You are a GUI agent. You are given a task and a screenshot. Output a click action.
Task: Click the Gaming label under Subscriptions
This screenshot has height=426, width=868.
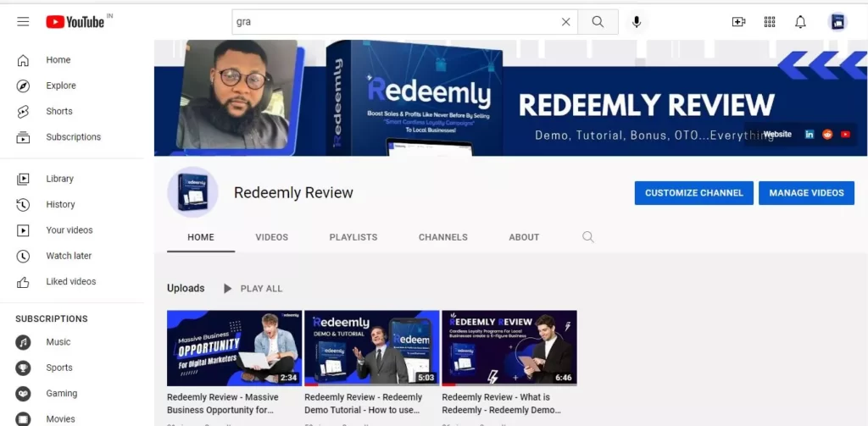click(x=61, y=393)
